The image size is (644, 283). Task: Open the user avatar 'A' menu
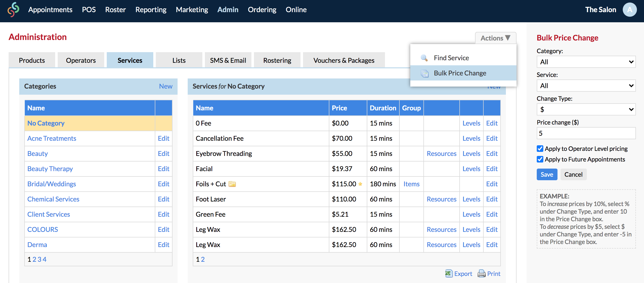tap(630, 10)
